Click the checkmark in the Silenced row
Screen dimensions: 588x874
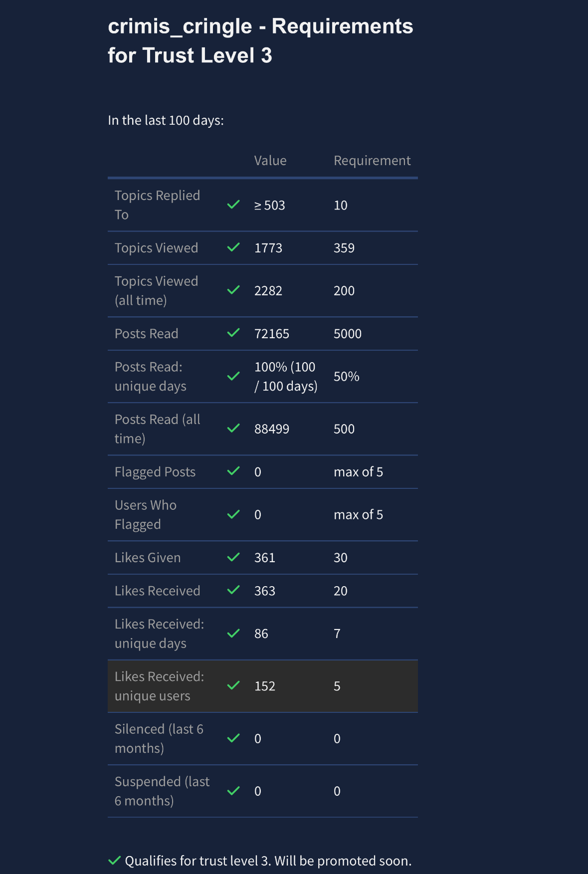click(233, 738)
